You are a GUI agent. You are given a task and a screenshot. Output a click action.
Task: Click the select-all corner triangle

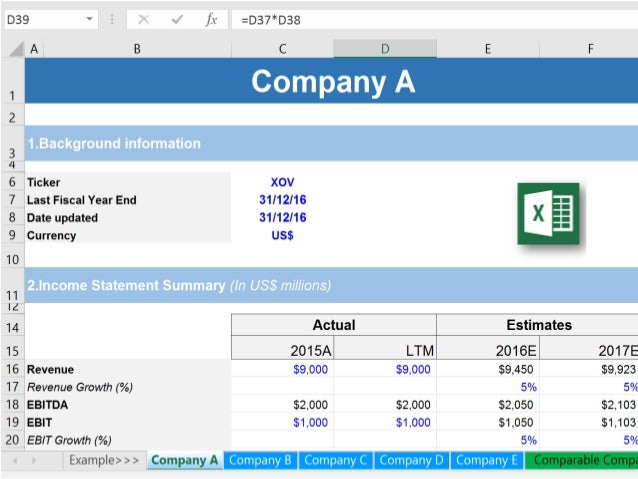click(x=16, y=49)
